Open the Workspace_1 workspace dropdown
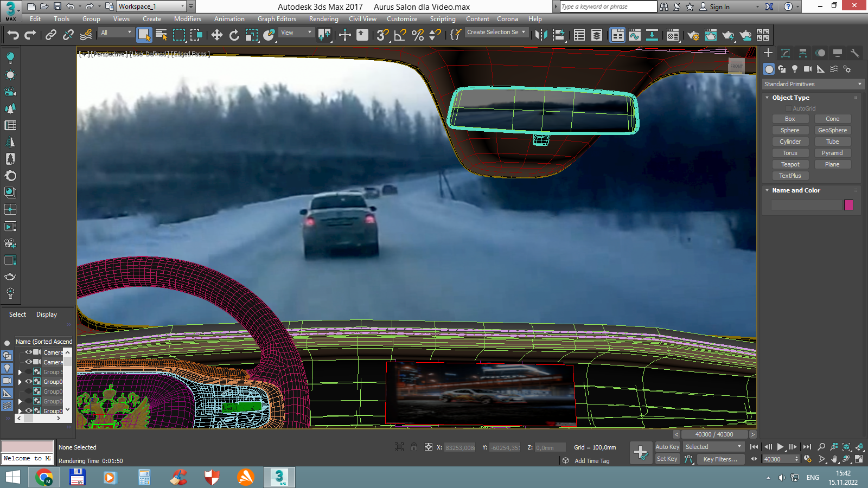Screen dimensions: 868x488 point(151,7)
